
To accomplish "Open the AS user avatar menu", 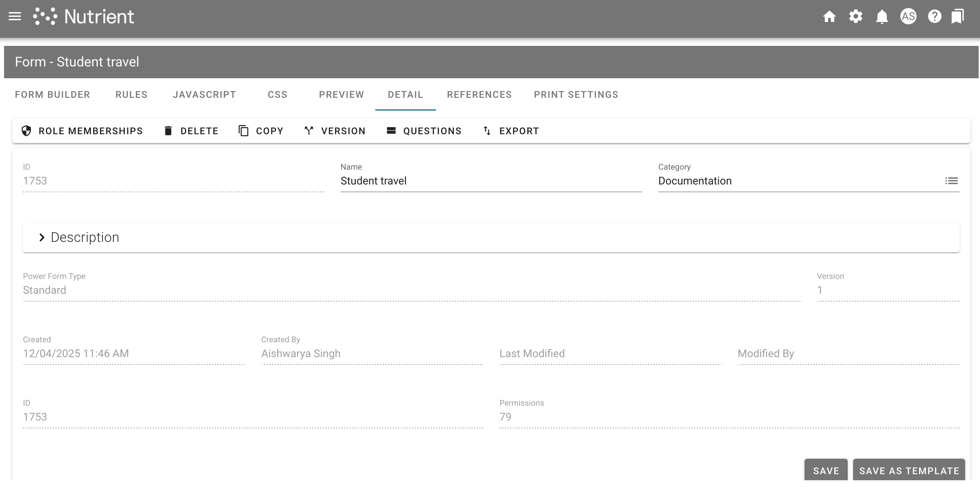I will (909, 17).
